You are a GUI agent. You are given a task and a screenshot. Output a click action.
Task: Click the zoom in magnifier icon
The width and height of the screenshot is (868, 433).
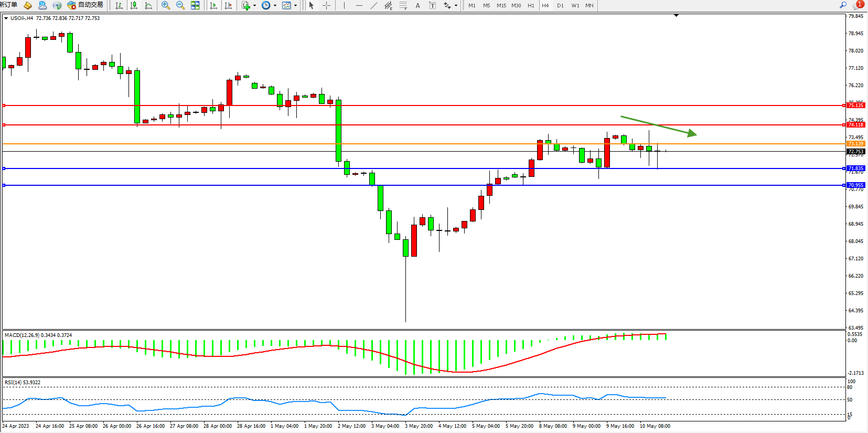point(166,5)
